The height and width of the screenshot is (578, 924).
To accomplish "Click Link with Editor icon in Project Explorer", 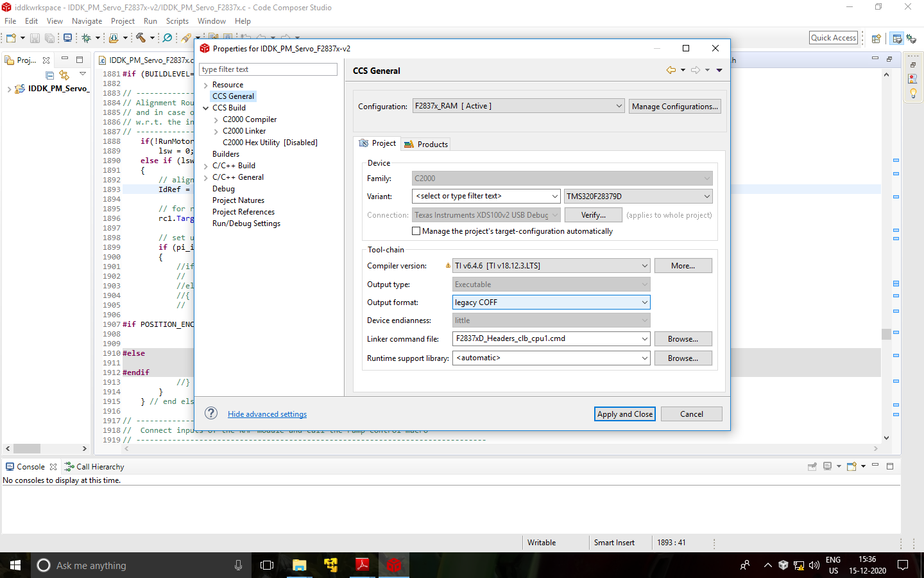I will (64, 75).
